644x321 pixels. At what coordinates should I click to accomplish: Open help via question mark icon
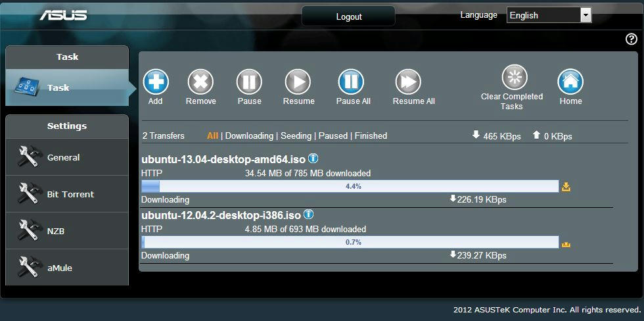point(631,39)
